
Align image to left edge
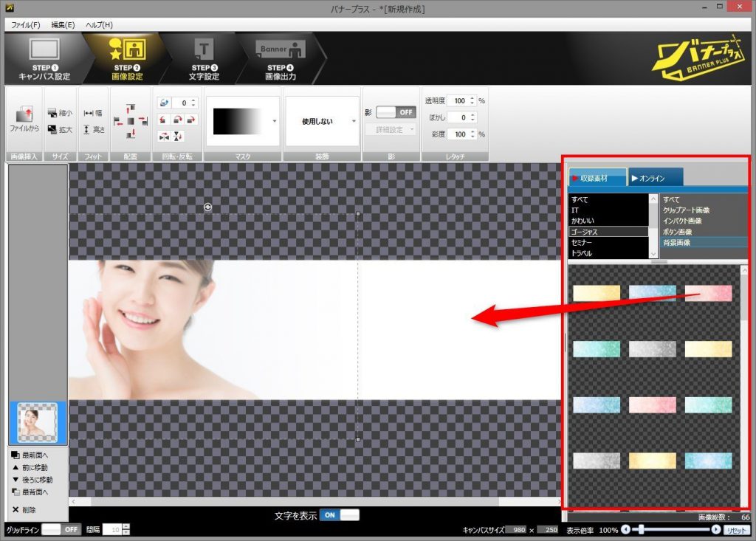pyautogui.click(x=118, y=120)
